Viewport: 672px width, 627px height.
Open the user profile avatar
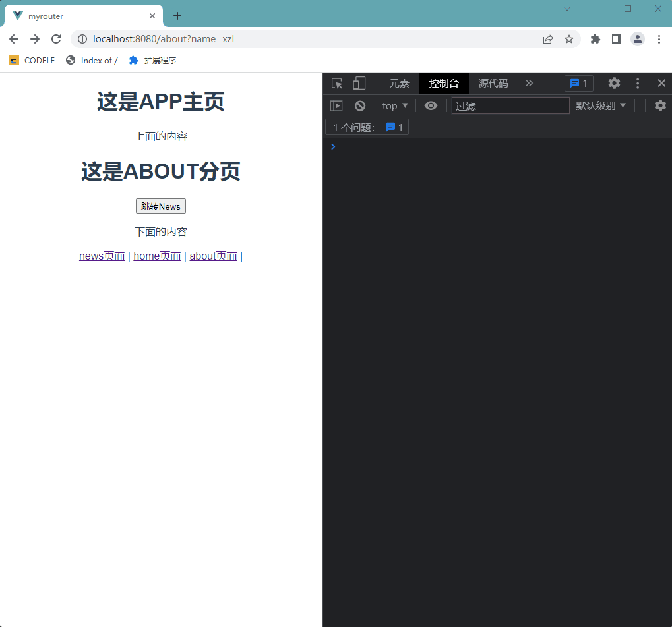(638, 40)
